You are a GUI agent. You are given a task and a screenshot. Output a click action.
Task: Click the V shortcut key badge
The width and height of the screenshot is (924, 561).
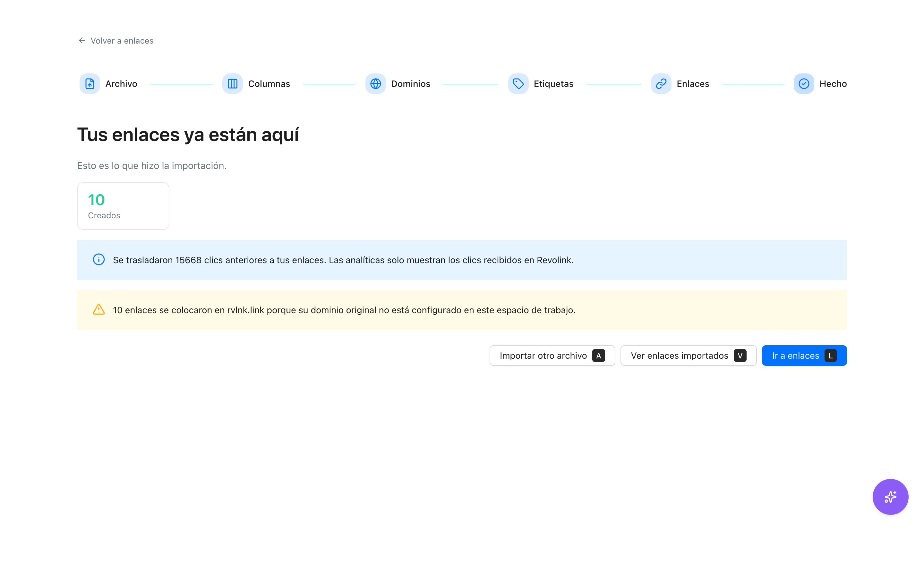pyautogui.click(x=740, y=355)
